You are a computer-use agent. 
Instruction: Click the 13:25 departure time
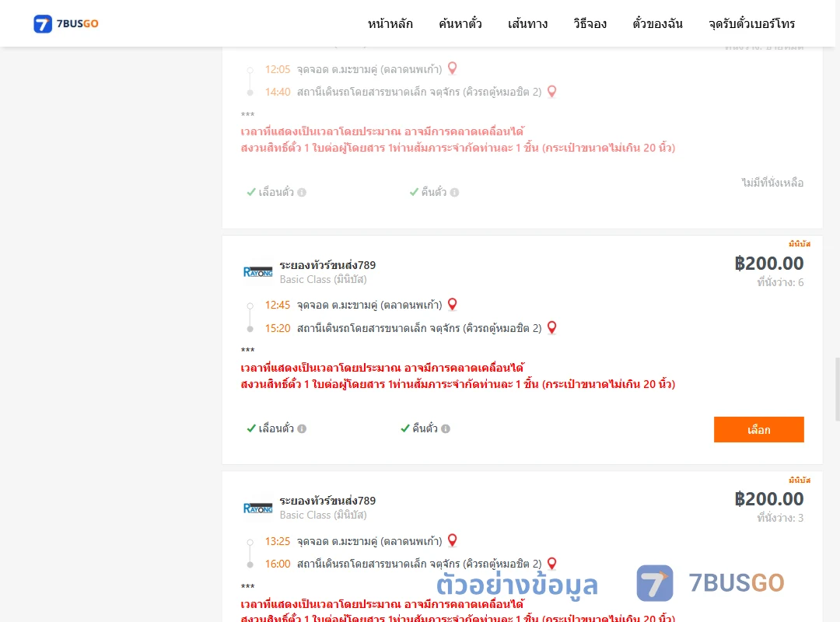coord(278,541)
